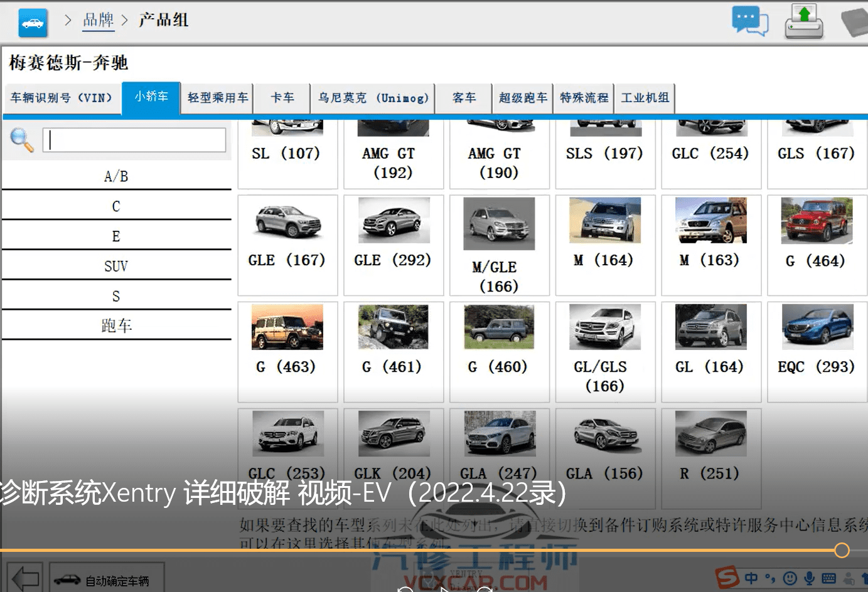Click the 自动确定车辆 button
The width and height of the screenshot is (868, 592).
coord(106,581)
